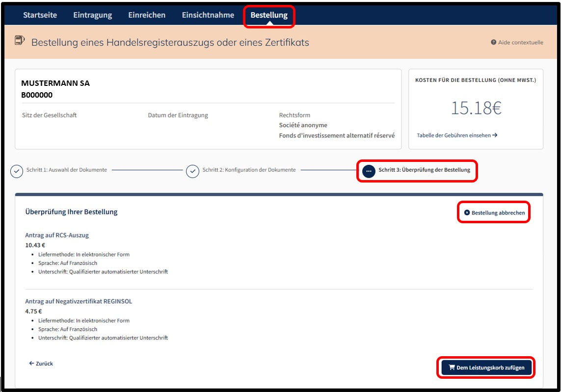This screenshot has width=561, height=392.
Task: Click the document order icon in header
Action: point(20,40)
